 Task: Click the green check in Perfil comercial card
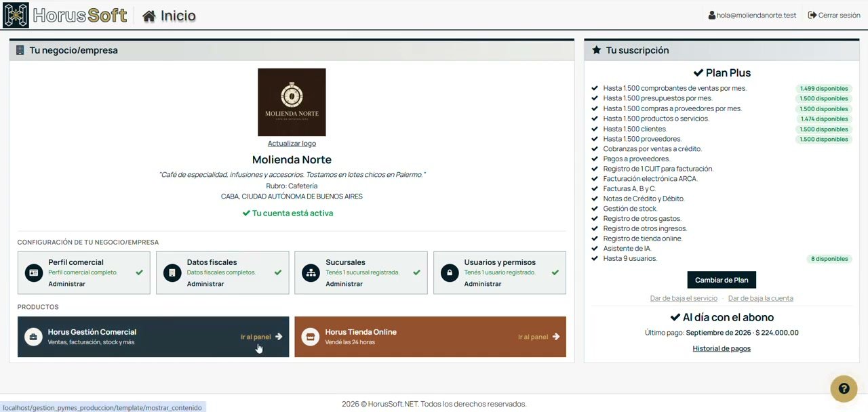point(139,272)
